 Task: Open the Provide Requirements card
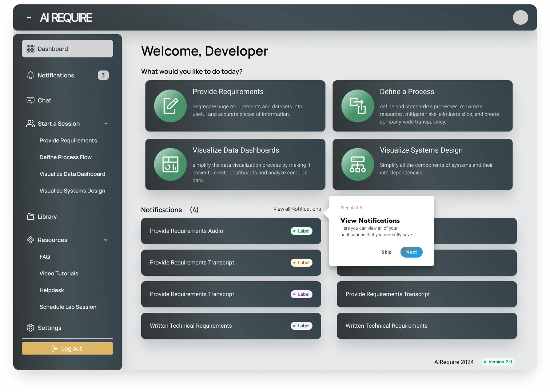click(x=235, y=106)
